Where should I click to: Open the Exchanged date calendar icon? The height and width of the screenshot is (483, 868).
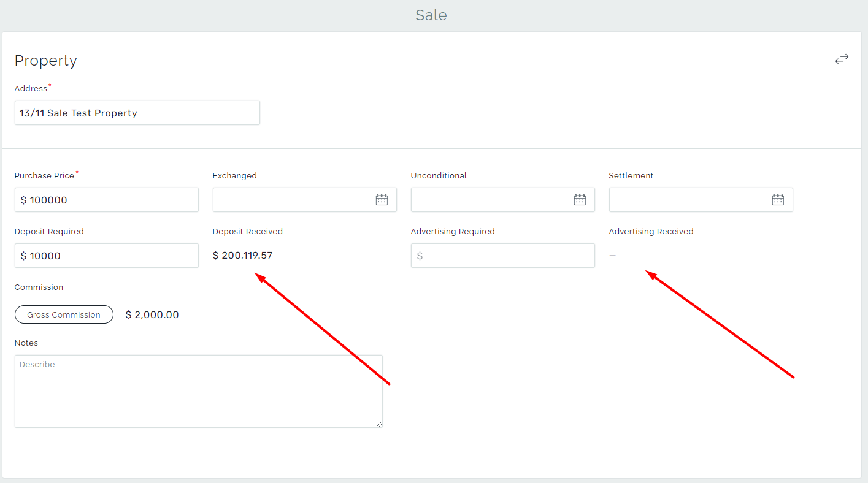point(381,199)
